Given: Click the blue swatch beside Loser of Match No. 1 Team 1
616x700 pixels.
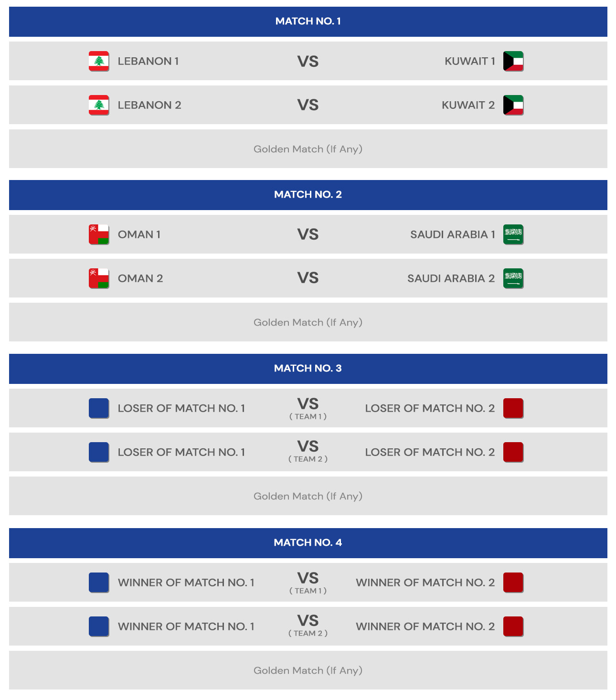Looking at the screenshot, I should click(99, 408).
